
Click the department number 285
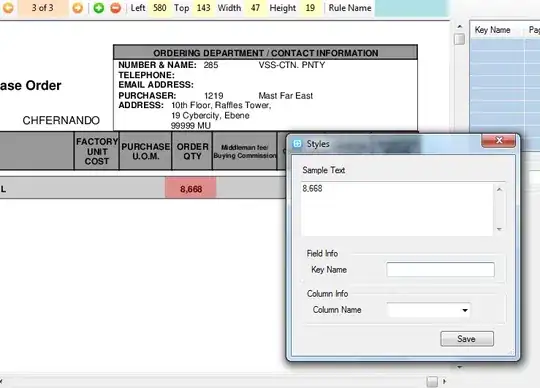tap(211, 65)
